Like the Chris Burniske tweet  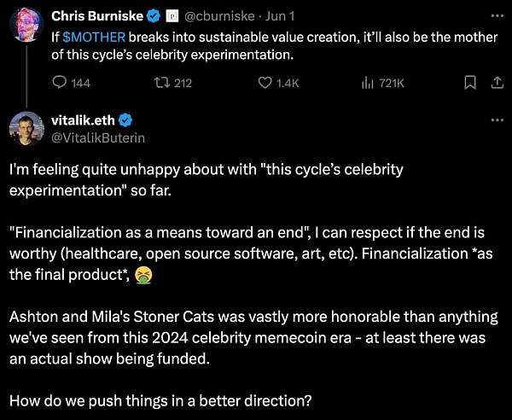tap(265, 83)
